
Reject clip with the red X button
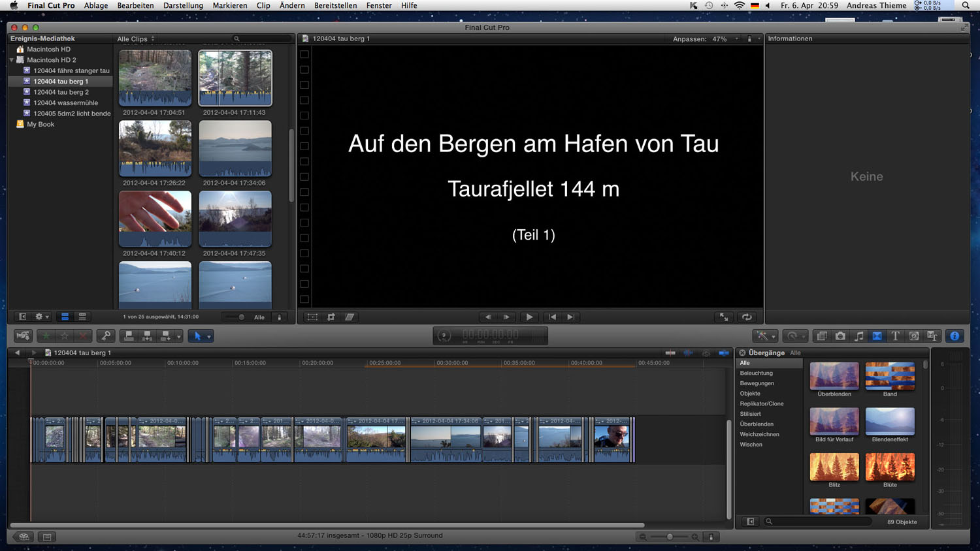(x=82, y=336)
